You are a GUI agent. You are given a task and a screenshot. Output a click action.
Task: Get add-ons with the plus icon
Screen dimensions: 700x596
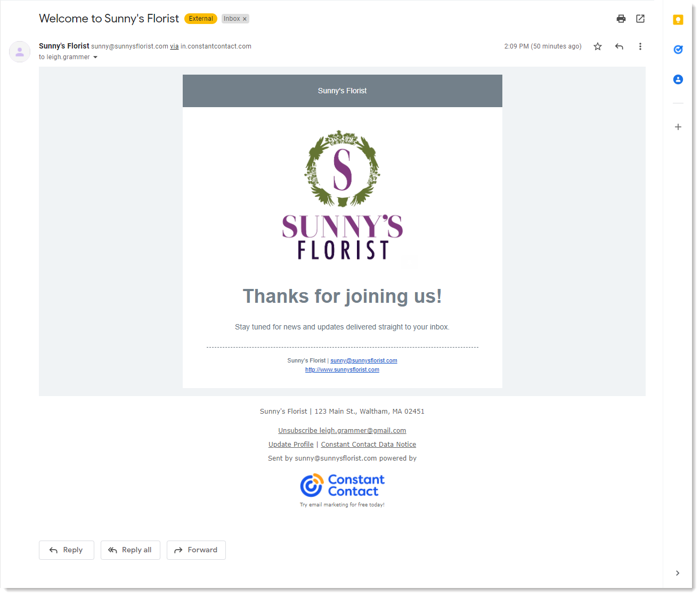point(678,127)
